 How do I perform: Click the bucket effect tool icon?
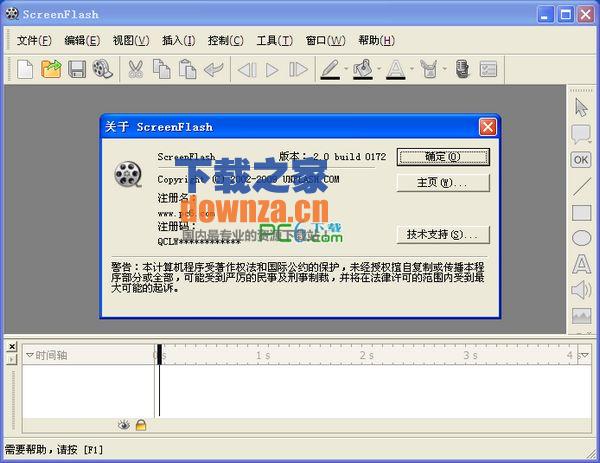(x=429, y=69)
